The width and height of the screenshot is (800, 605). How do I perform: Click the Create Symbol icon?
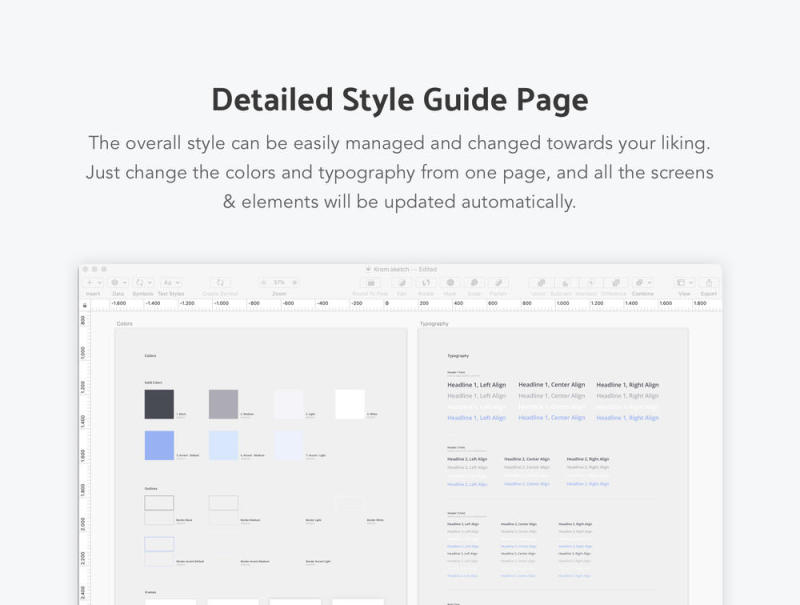(x=220, y=283)
